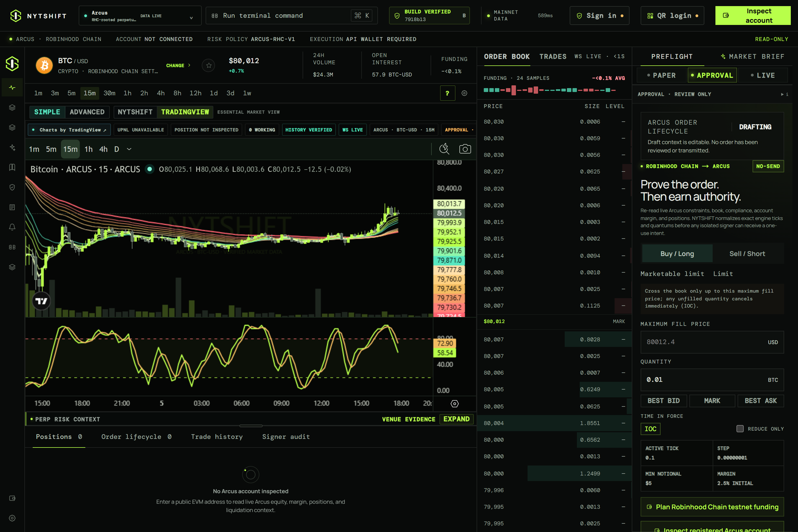
Task: Switch to SIMPLE view
Action: pyautogui.click(x=47, y=112)
